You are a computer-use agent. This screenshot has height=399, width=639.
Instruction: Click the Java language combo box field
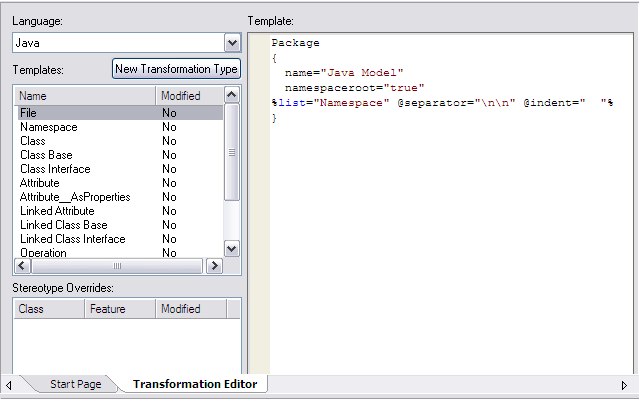pyautogui.click(x=127, y=43)
